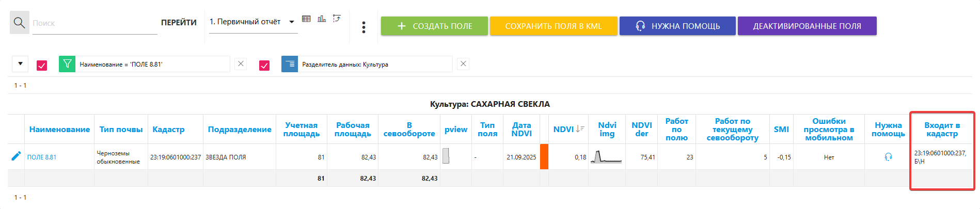Remove the Культура data separator
This screenshot has height=209, width=980.
pyautogui.click(x=463, y=64)
